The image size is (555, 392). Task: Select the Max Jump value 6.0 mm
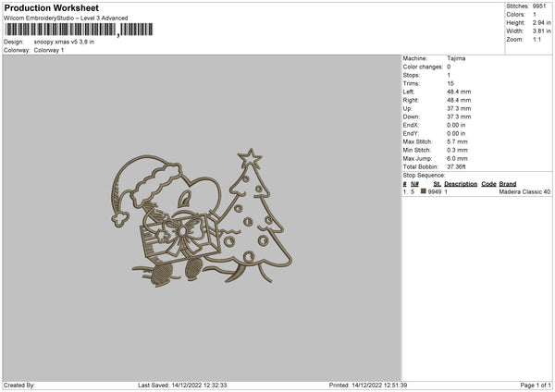[x=457, y=158]
